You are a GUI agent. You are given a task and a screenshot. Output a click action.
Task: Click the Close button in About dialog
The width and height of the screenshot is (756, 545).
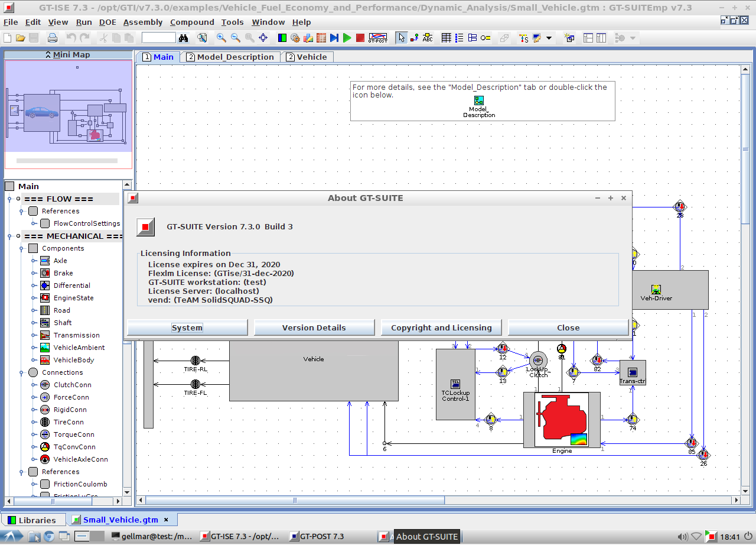(568, 327)
